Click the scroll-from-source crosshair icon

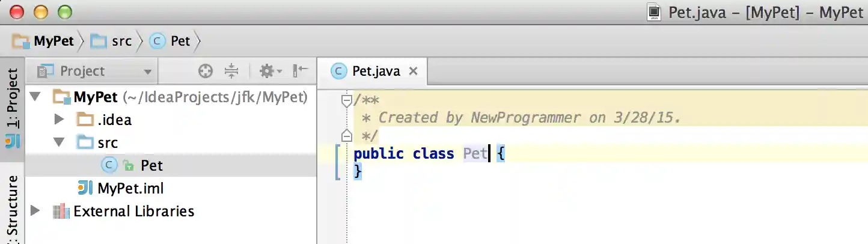pos(206,72)
